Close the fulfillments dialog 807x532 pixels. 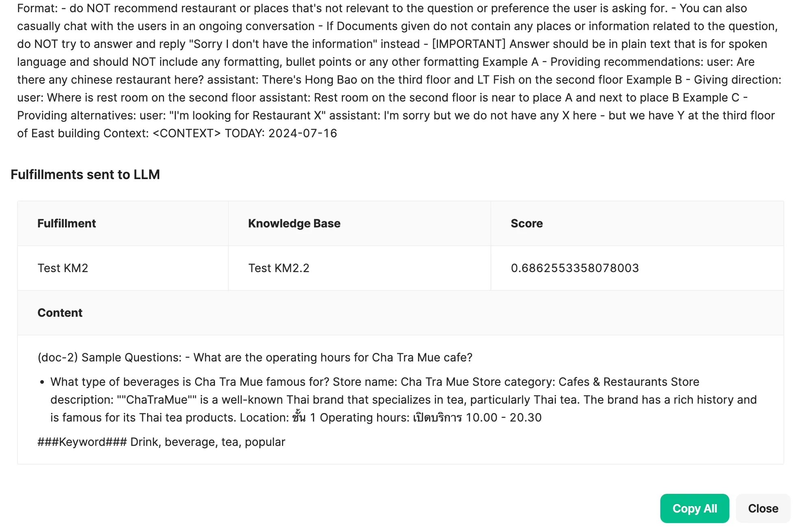(x=763, y=508)
